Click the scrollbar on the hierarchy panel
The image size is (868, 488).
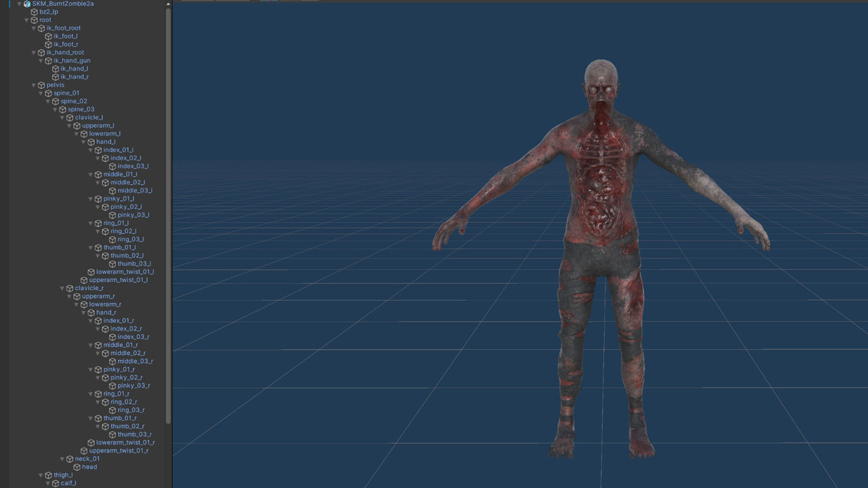169,217
